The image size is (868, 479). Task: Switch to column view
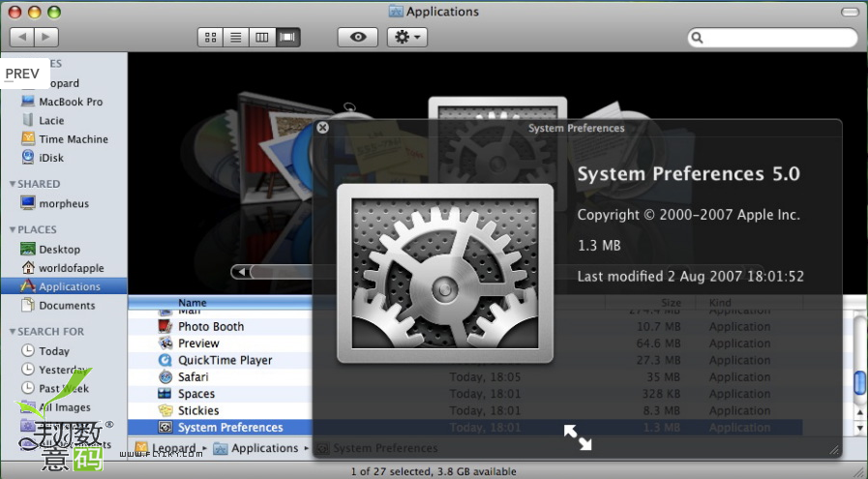262,37
